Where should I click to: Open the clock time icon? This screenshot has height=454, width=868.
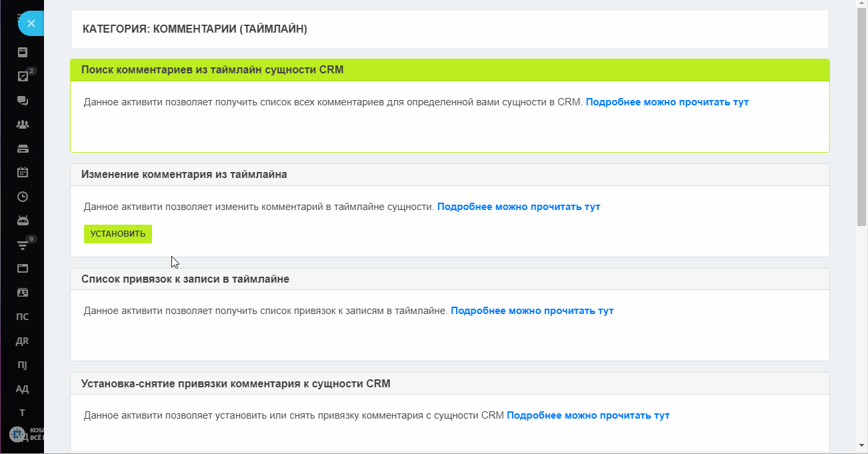[23, 196]
